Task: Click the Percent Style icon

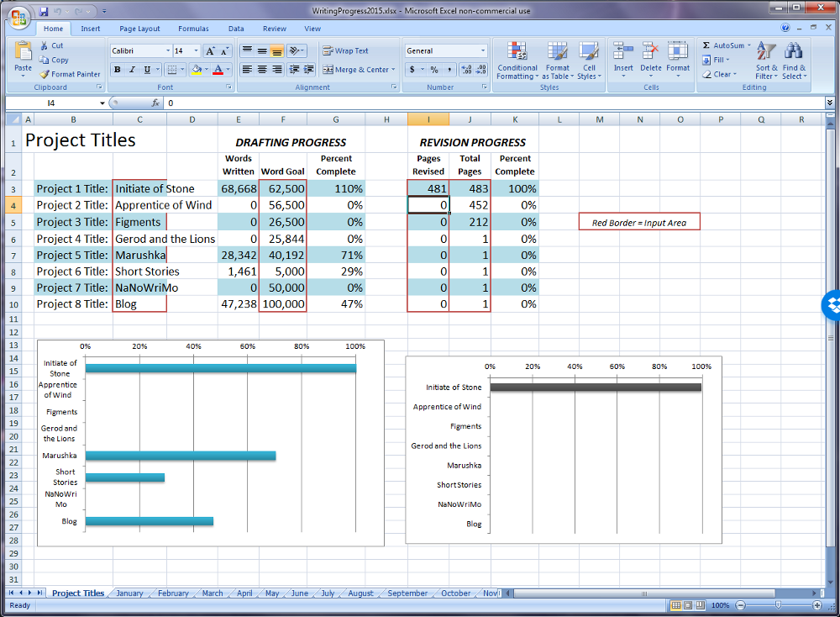Action: tap(433, 70)
